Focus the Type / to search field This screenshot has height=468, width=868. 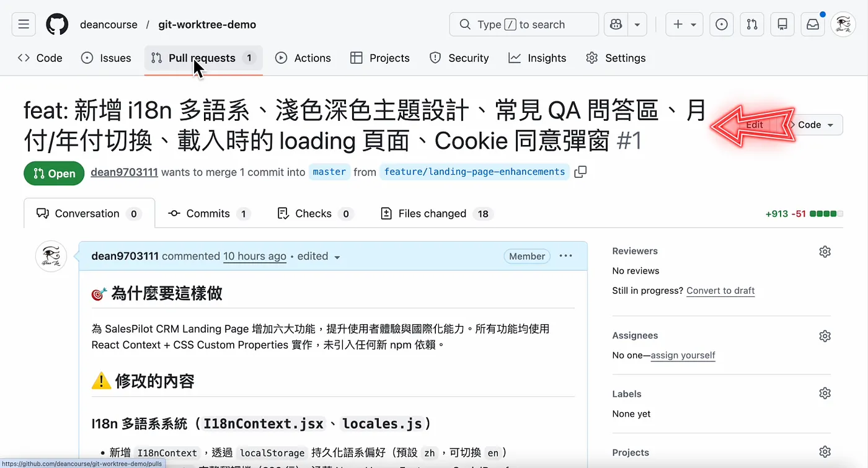(524, 24)
